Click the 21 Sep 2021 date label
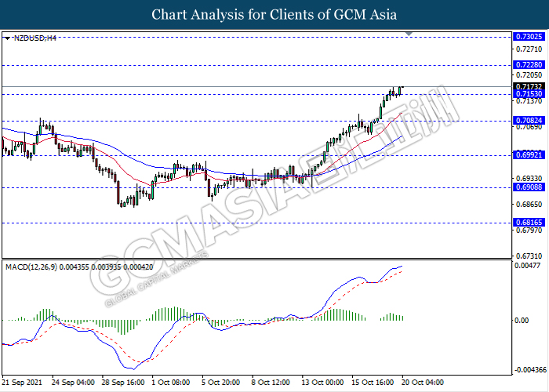Screen dimensions: 549x392 [x=22, y=382]
